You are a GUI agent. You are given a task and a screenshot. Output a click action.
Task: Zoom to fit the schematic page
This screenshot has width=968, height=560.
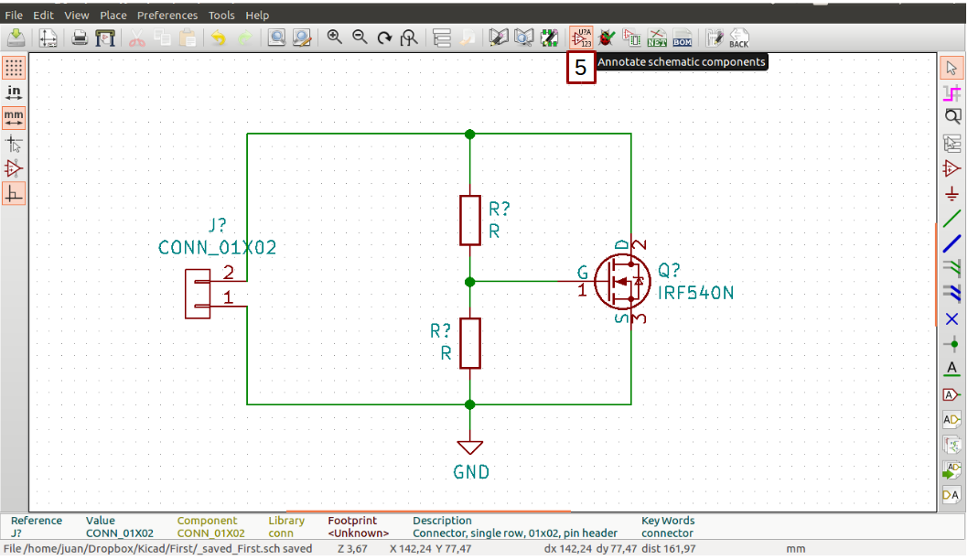pos(408,38)
